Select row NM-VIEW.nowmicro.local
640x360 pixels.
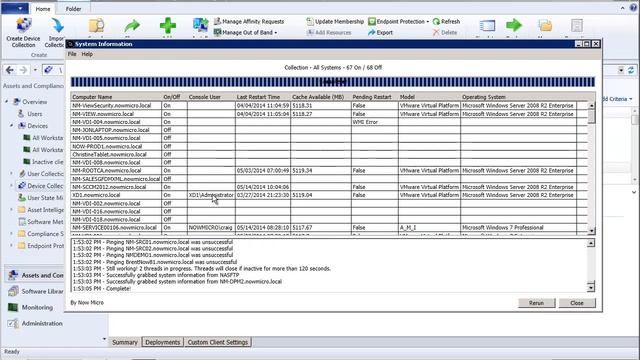click(x=329, y=114)
